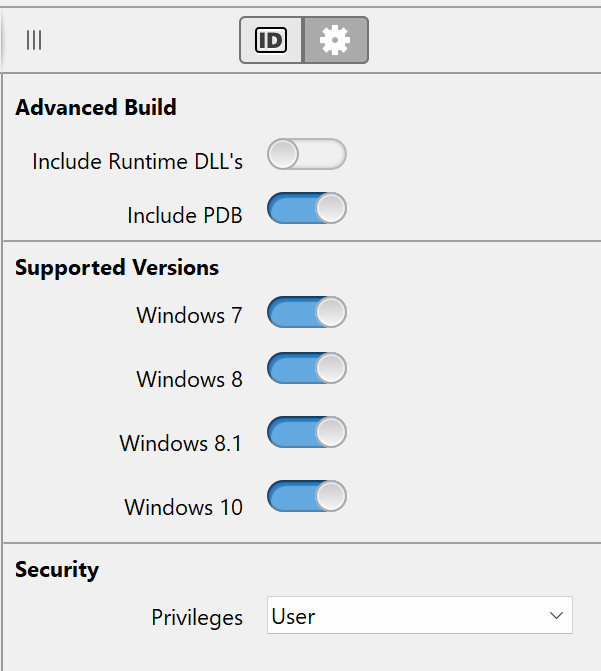Toggle Windows 8.1 supported version
The image size is (601, 671).
coord(306,432)
